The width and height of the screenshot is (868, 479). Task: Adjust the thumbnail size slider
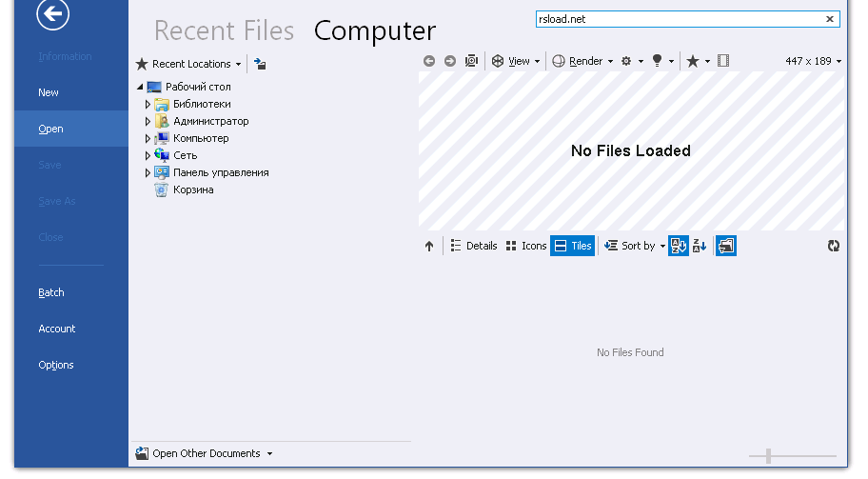(768, 456)
